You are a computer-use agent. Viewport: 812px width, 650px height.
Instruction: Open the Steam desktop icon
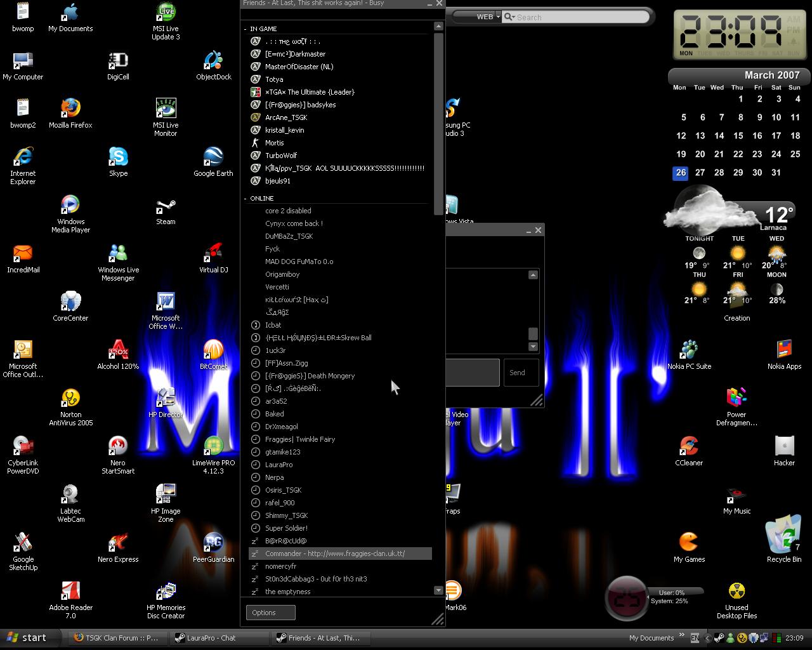pos(166,208)
